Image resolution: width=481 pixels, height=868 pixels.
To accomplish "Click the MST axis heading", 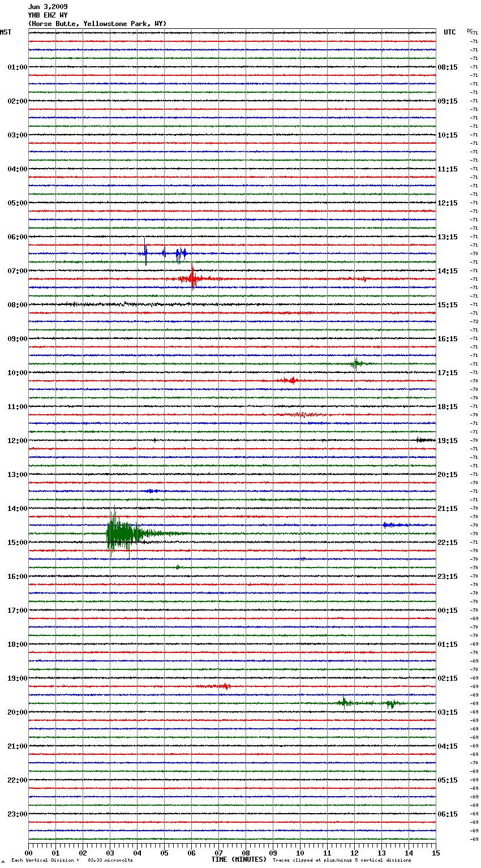I will pos(6,32).
